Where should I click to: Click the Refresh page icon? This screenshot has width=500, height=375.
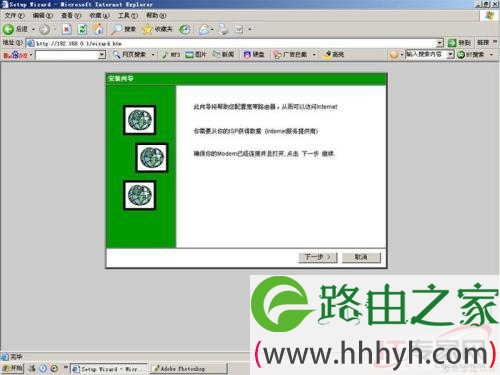(x=82, y=29)
